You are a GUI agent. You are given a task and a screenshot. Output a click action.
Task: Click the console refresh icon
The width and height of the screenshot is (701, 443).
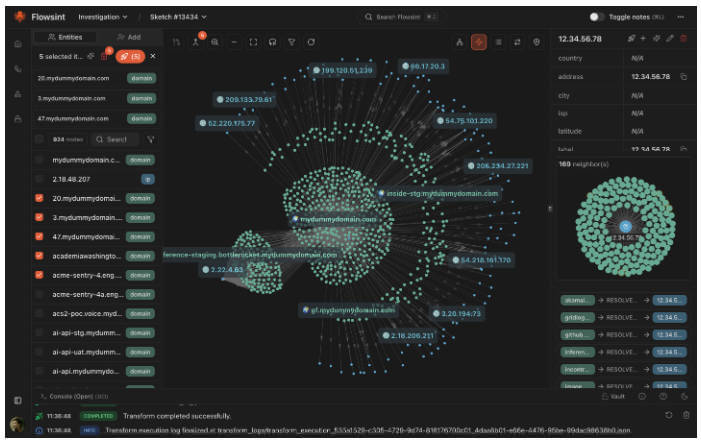(668, 415)
